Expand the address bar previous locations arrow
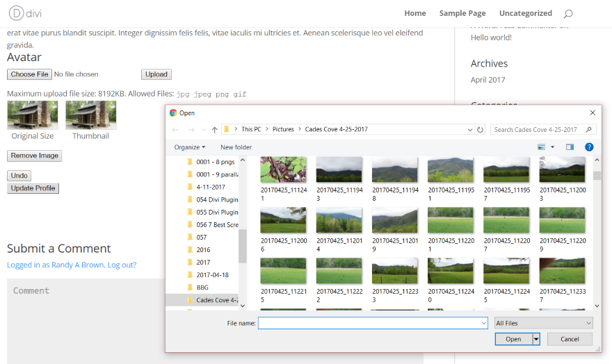 tap(471, 130)
